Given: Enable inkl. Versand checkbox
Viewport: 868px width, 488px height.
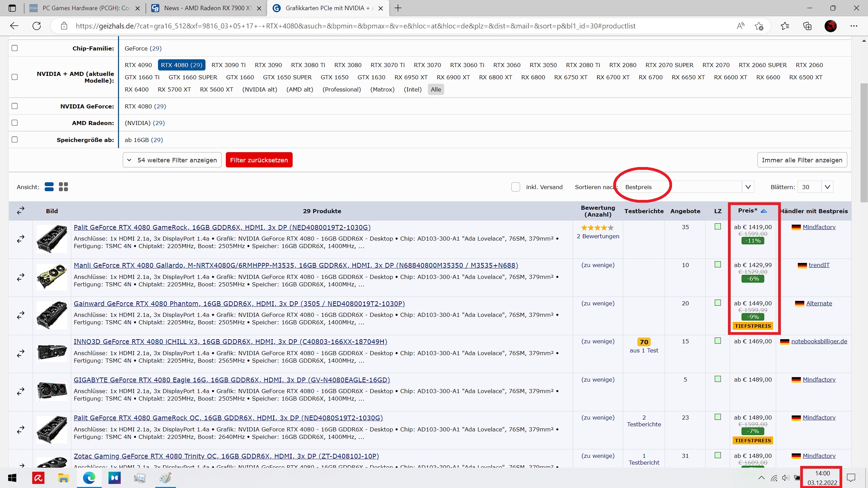Looking at the screenshot, I should pyautogui.click(x=515, y=187).
